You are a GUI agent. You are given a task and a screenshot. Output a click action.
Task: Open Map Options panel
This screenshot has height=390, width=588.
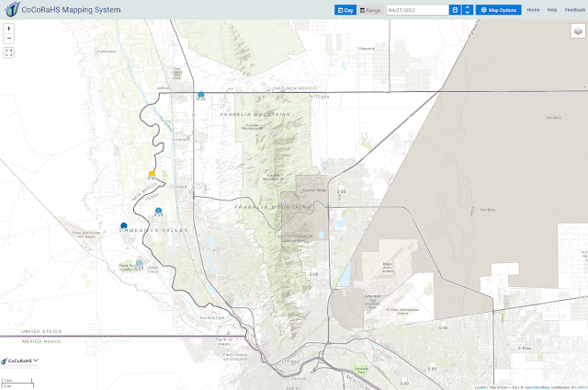498,10
